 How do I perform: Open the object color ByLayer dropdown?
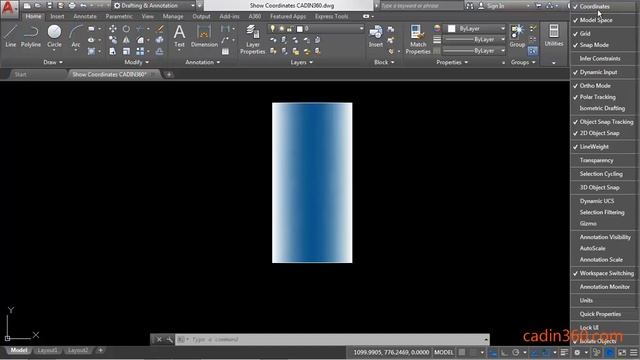(x=476, y=29)
